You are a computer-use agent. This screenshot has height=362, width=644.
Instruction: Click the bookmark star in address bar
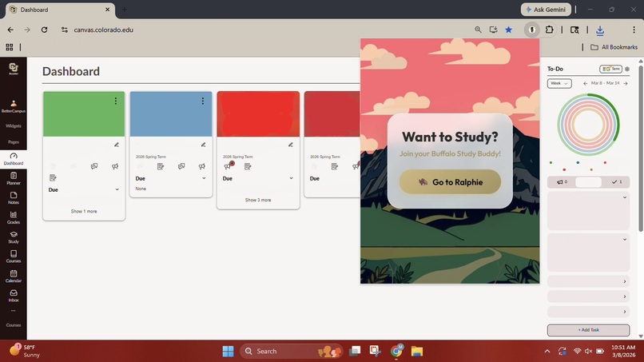508,30
